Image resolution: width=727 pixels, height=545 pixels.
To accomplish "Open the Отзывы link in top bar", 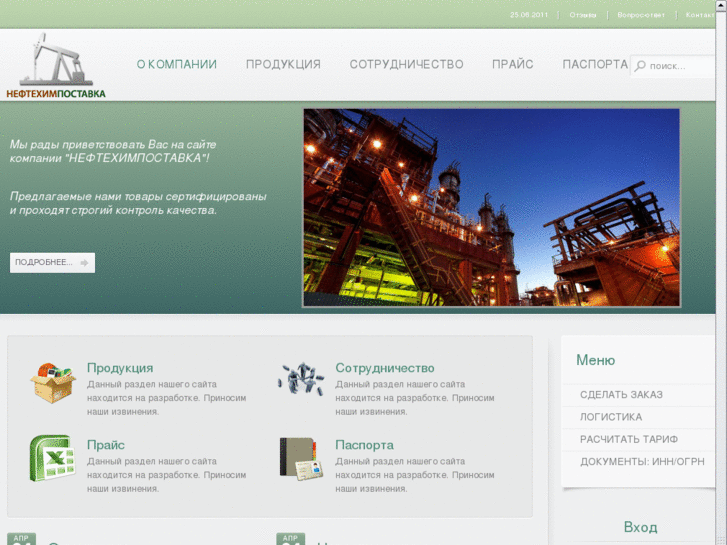I will pos(583,15).
